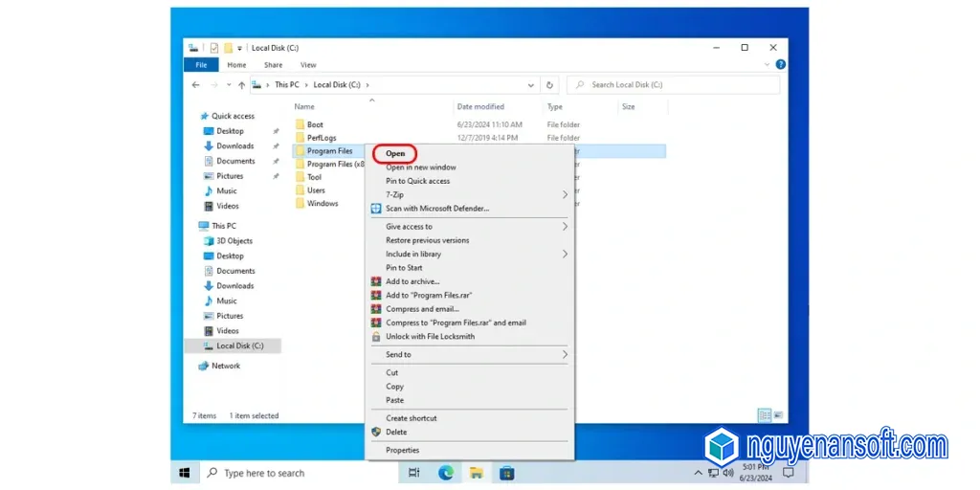Show hidden tray icons arrow
Image resolution: width=980 pixels, height=490 pixels.
[x=699, y=473]
